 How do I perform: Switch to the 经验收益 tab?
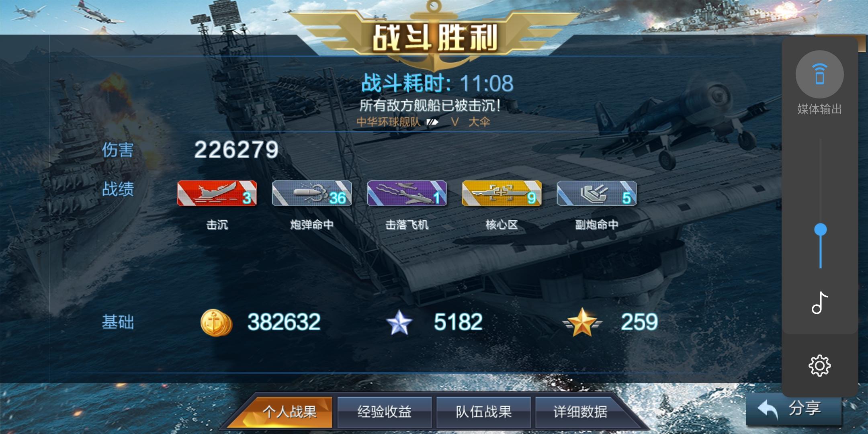(384, 412)
